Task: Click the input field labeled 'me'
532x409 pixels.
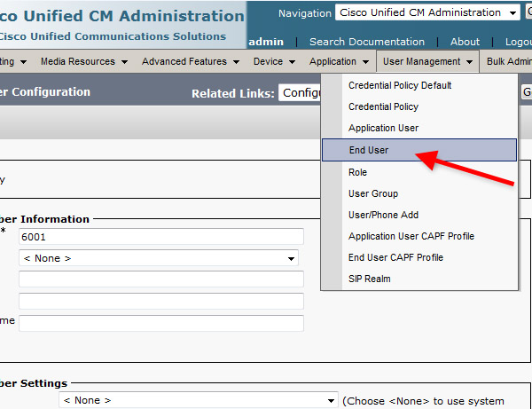Action: point(161,323)
